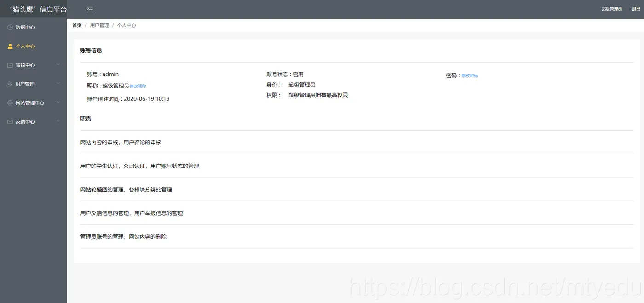Go to 首页 in the breadcrumb

click(77, 25)
